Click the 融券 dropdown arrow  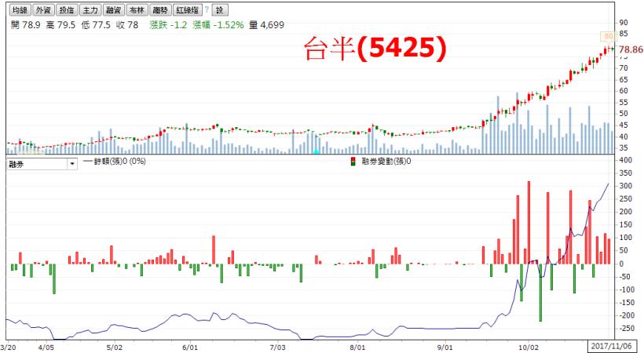pyautogui.click(x=72, y=164)
